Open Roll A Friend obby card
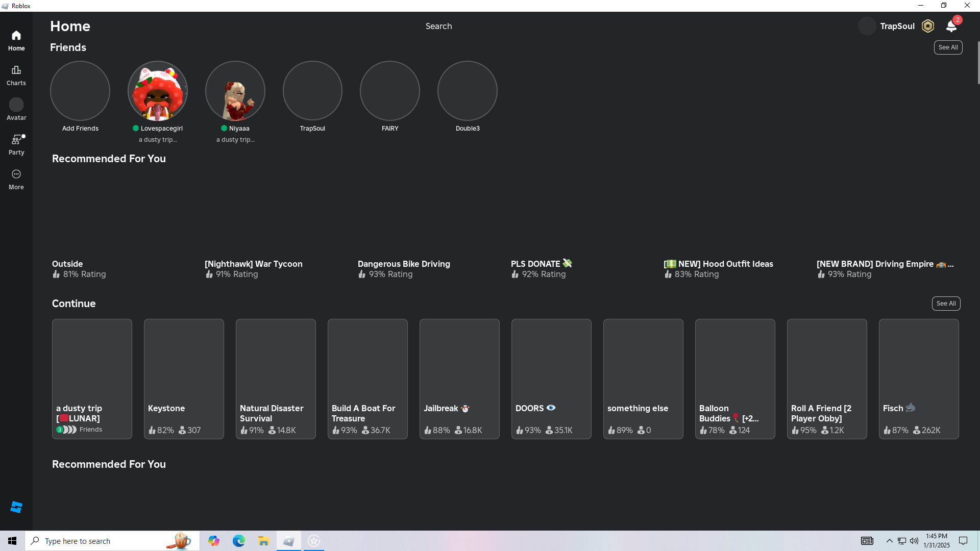The height and width of the screenshot is (551, 980). coord(827,379)
